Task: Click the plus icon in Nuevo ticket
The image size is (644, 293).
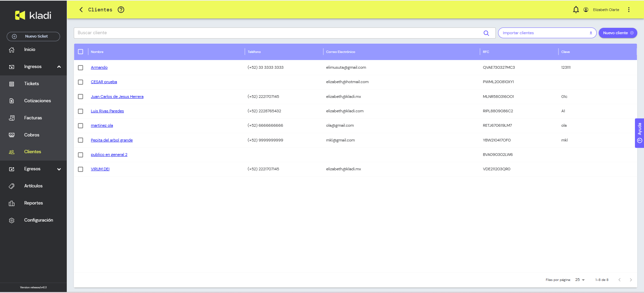Action: point(14,37)
